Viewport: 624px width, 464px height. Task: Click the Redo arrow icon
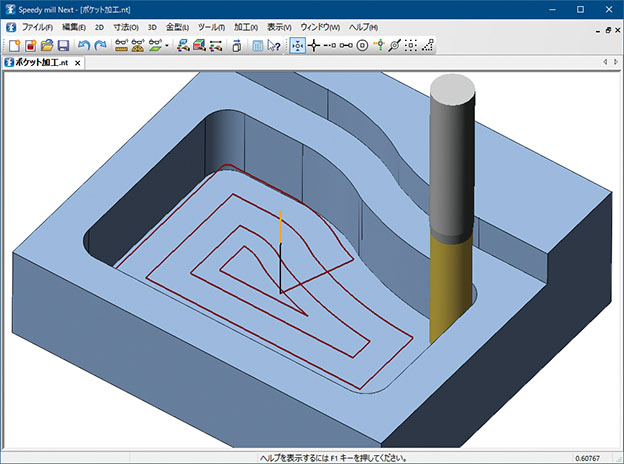click(x=100, y=46)
